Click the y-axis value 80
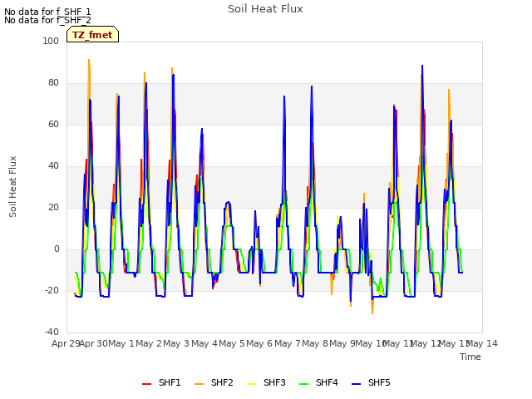Screen dimensions: 532x399 pyautogui.click(x=53, y=83)
